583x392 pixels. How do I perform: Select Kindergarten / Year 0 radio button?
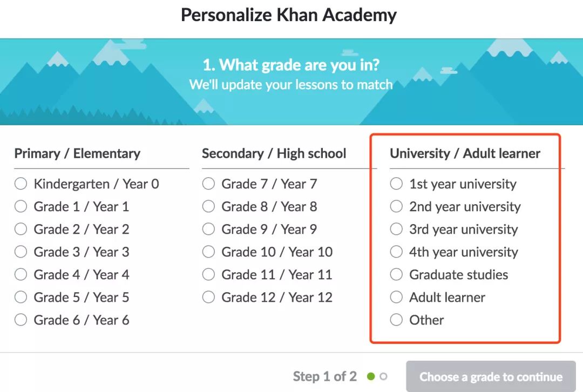click(x=21, y=184)
